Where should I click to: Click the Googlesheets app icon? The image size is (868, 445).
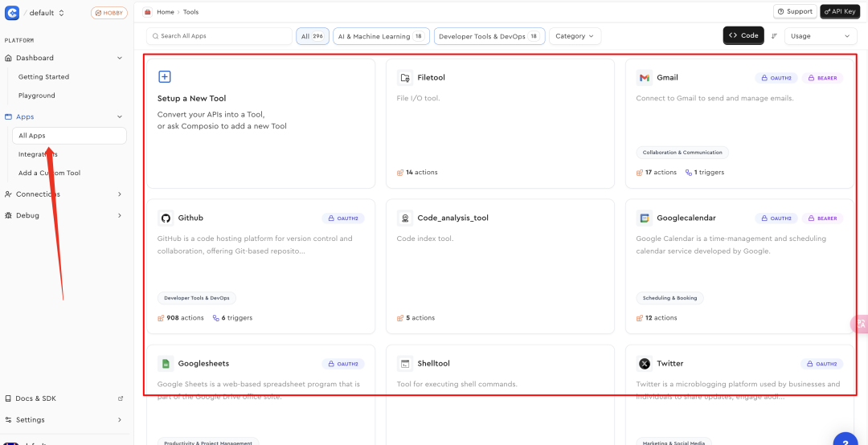tap(166, 364)
